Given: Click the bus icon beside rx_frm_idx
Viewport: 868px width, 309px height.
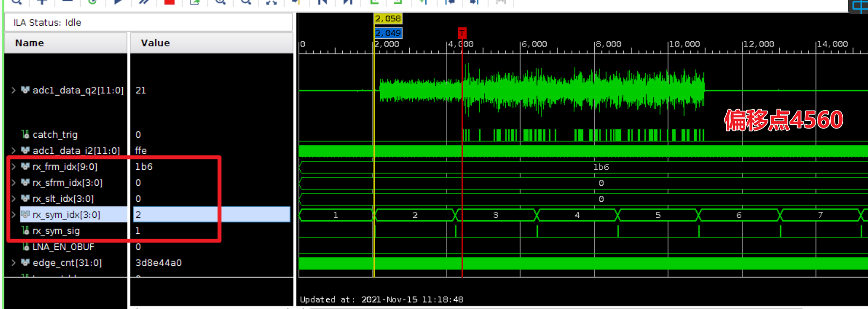Looking at the screenshot, I should point(25,166).
